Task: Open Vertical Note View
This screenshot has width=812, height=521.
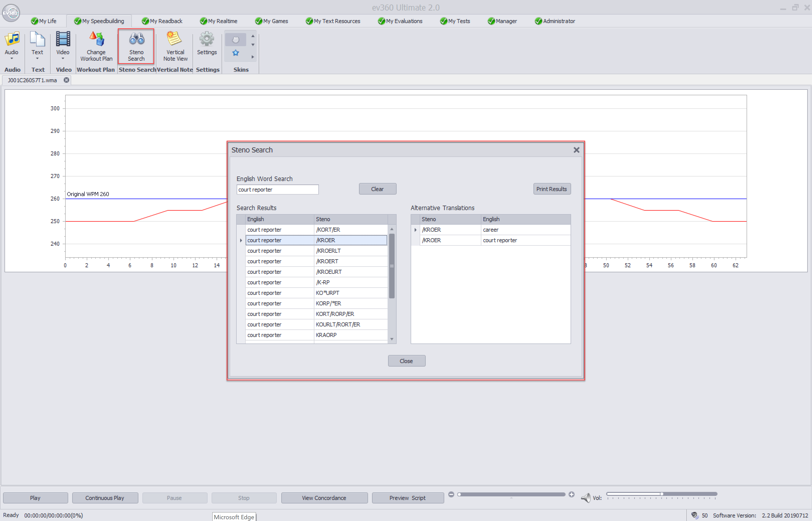Action: [x=174, y=46]
